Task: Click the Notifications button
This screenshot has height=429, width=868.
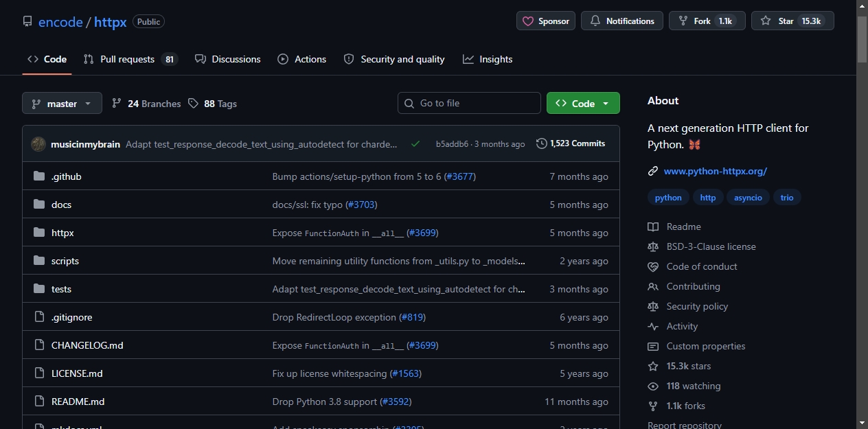Action: point(622,21)
